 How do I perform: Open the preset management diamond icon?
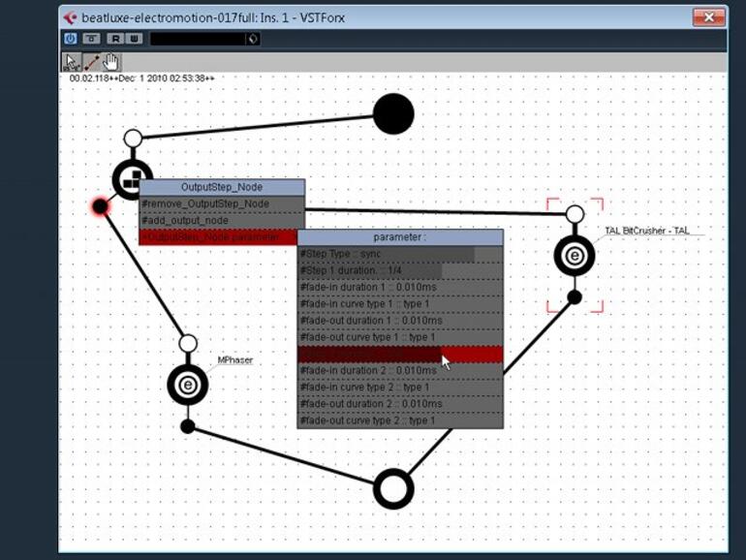click(253, 39)
